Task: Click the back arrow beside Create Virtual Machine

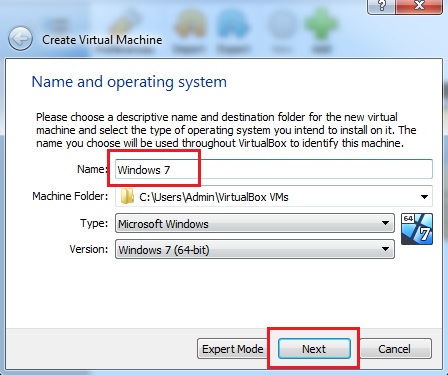Action: pyautogui.click(x=20, y=39)
